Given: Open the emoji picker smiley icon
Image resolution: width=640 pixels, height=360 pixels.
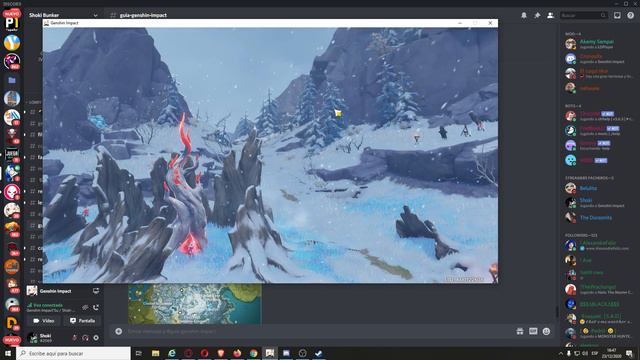Looking at the screenshot, I should (547, 331).
